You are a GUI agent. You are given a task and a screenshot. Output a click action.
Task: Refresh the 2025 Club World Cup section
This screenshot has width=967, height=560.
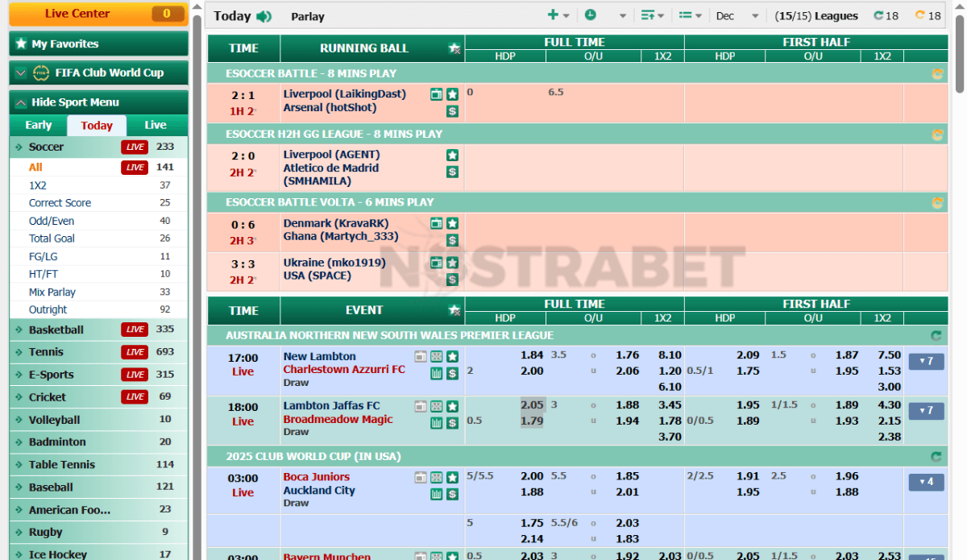pyautogui.click(x=936, y=456)
